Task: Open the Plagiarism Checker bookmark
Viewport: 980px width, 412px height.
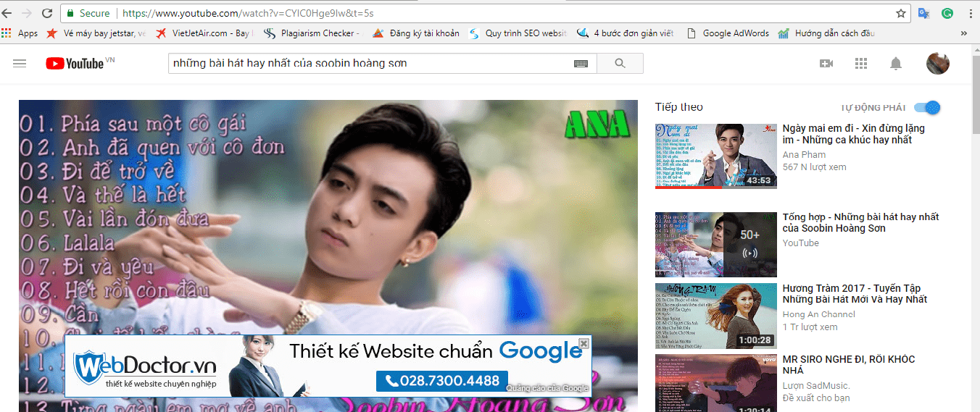Action: point(312,33)
